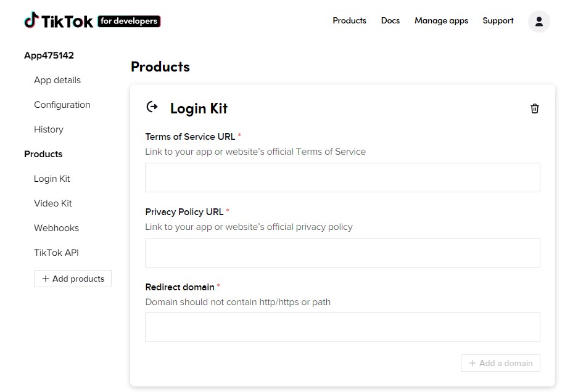Click the Add a domain button

tap(500, 363)
